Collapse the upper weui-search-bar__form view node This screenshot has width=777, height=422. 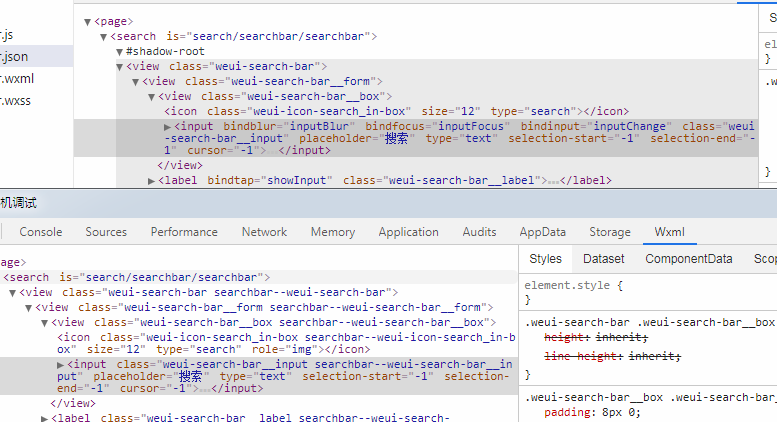click(x=135, y=82)
